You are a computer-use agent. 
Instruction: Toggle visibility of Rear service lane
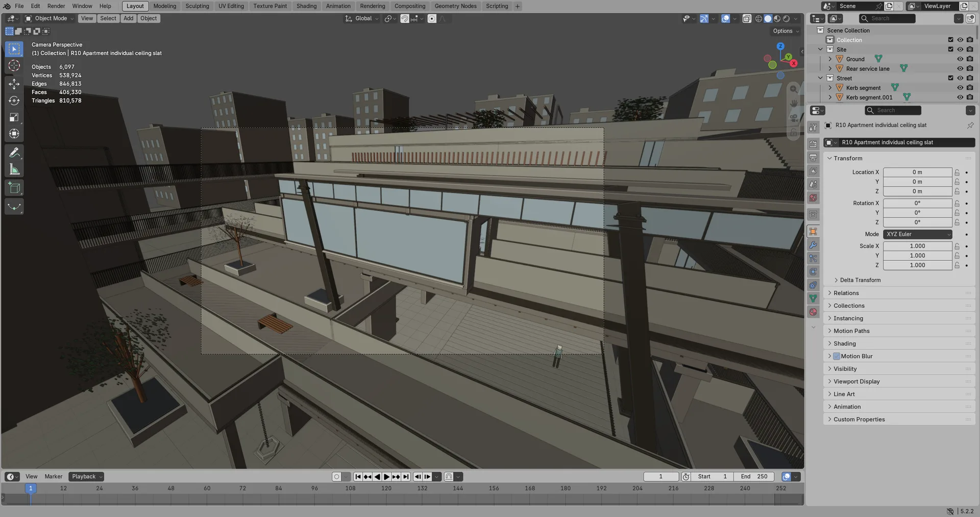960,69
